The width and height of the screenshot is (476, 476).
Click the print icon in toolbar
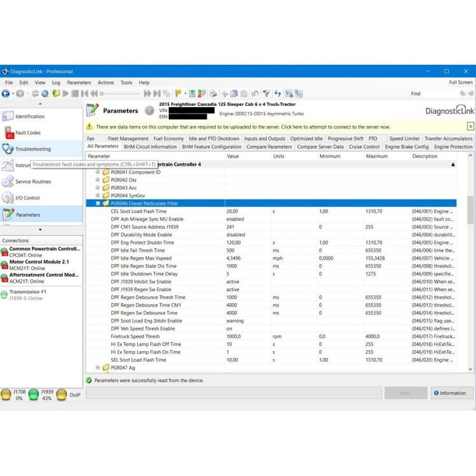[213, 93]
